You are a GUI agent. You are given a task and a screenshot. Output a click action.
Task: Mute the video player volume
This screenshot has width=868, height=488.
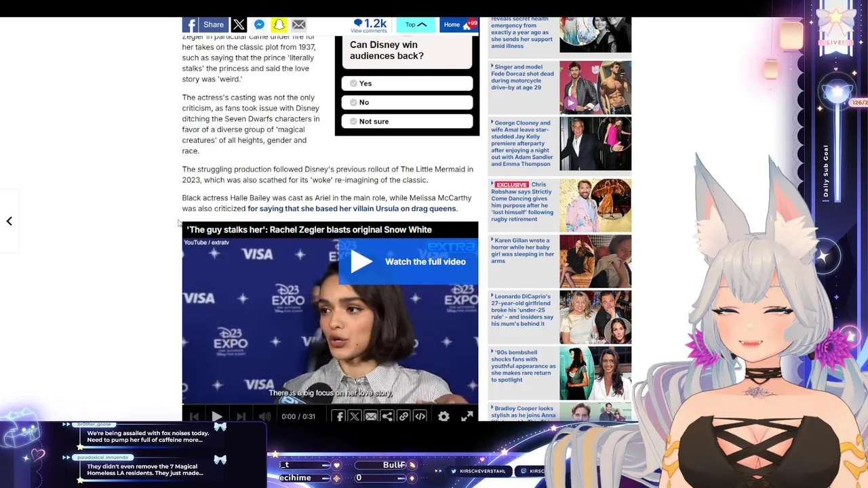click(x=265, y=416)
